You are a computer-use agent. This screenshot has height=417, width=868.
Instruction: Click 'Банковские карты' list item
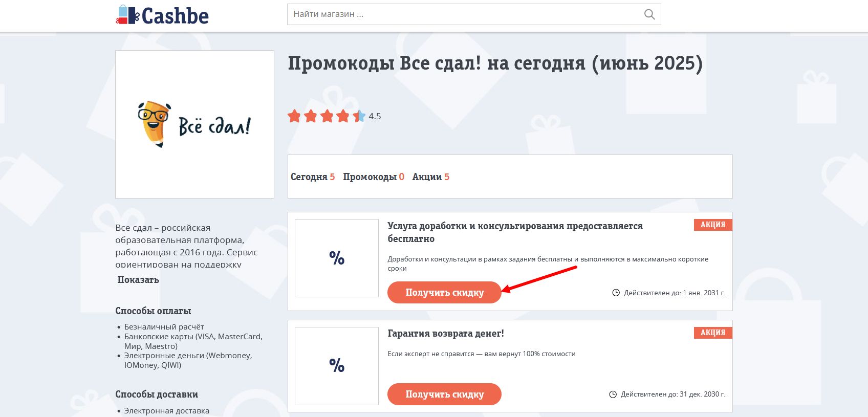(x=193, y=341)
